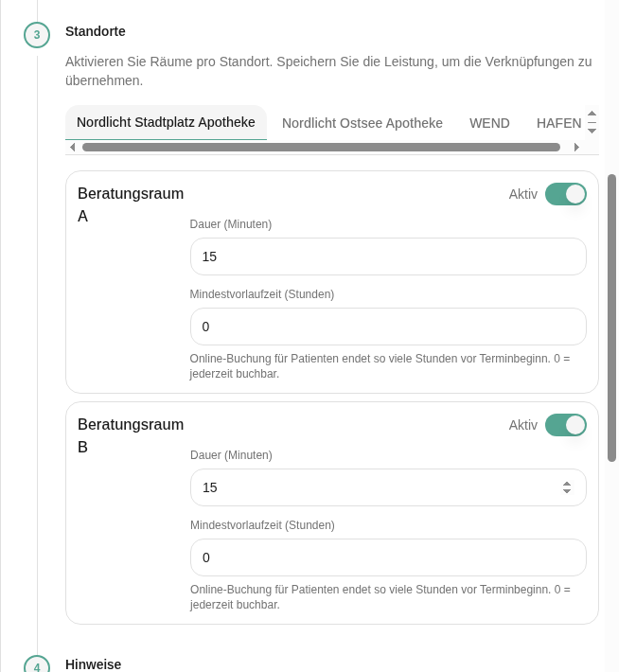This screenshot has height=672, width=636.
Task: Click the vertical room list scrollbar
Action: pos(612,318)
